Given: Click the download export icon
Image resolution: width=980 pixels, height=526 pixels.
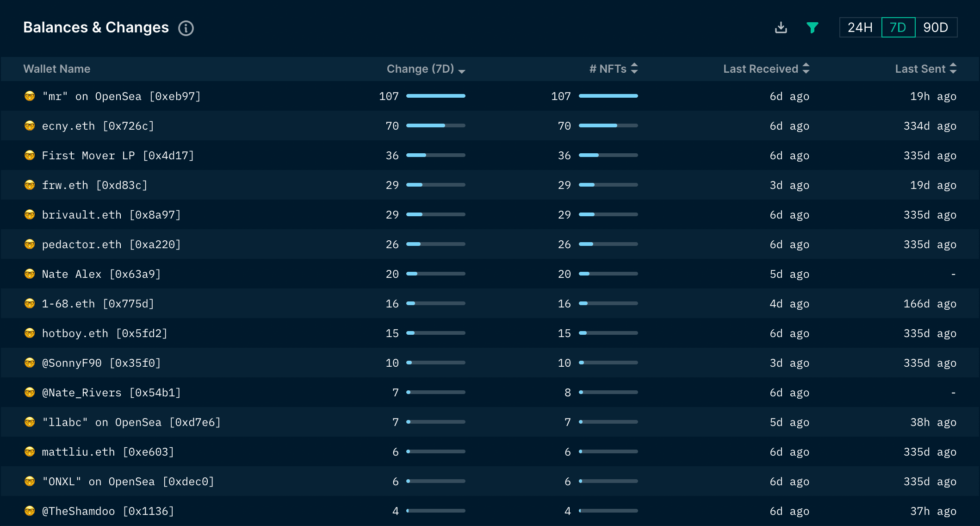Looking at the screenshot, I should point(781,27).
